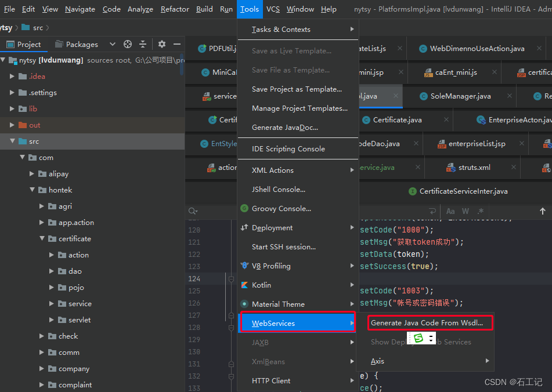The image size is (552, 392).
Task: Close the struts.xml tab
Action: click(x=514, y=167)
